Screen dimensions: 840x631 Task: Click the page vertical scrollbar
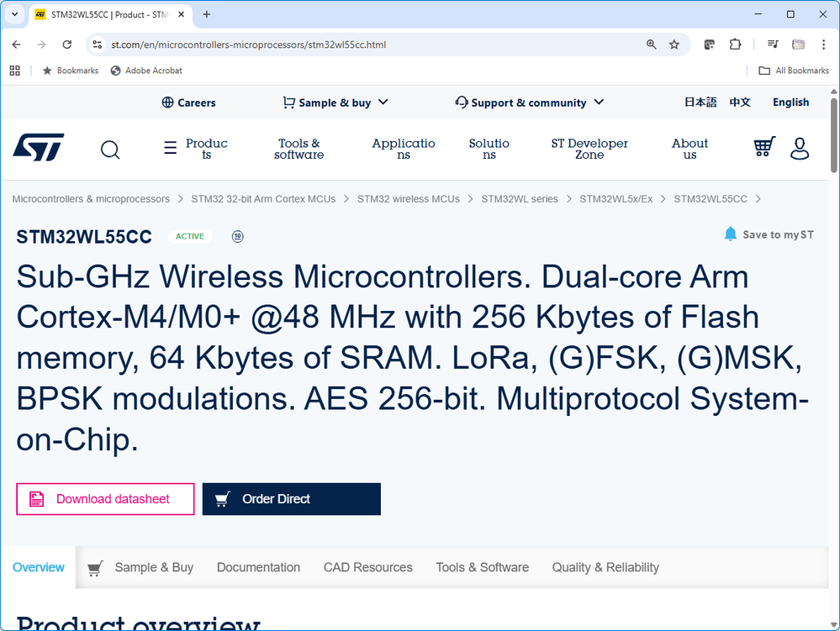[x=833, y=336]
